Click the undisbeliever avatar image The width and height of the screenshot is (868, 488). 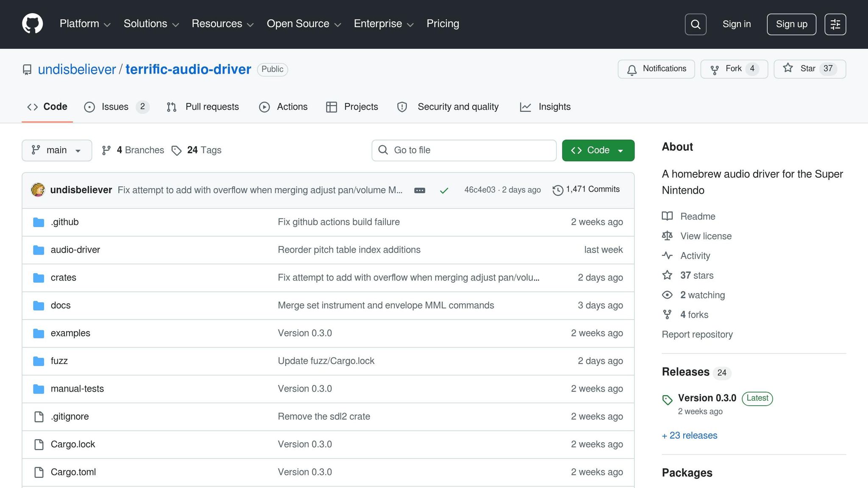[x=38, y=190]
